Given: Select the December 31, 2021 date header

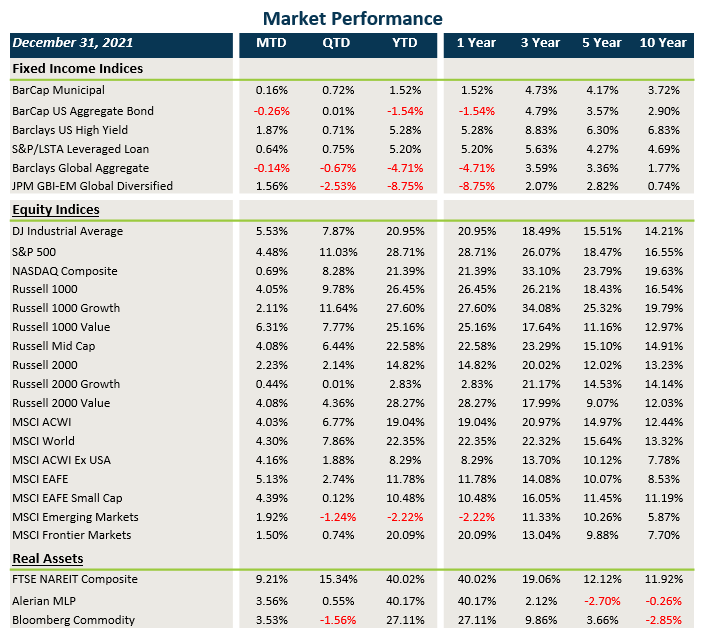Looking at the screenshot, I should [x=72, y=43].
